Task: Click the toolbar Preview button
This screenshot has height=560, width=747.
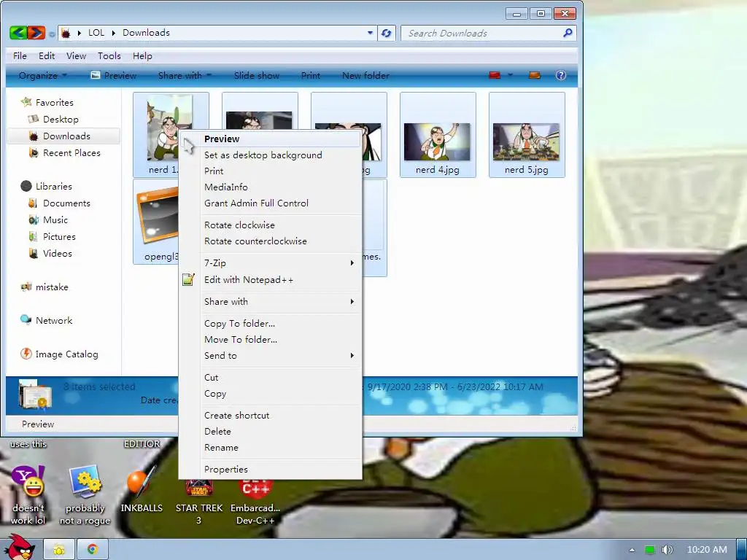Action: click(x=113, y=75)
